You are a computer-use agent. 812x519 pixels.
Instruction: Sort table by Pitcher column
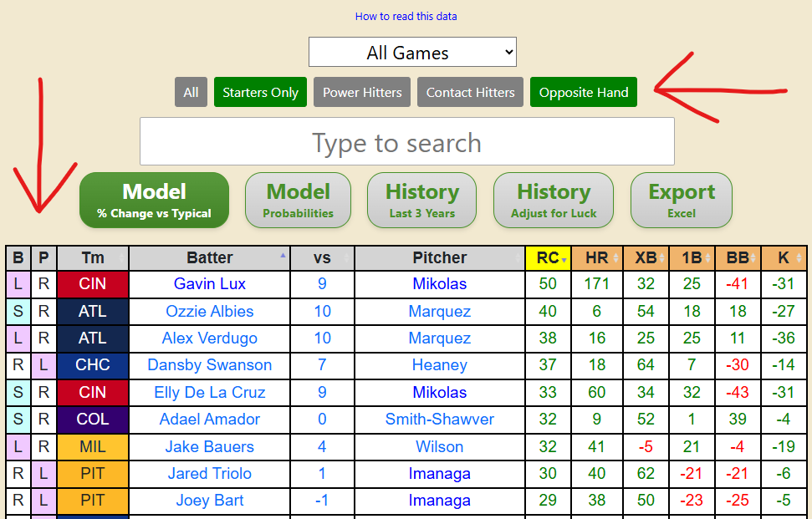pos(440,257)
